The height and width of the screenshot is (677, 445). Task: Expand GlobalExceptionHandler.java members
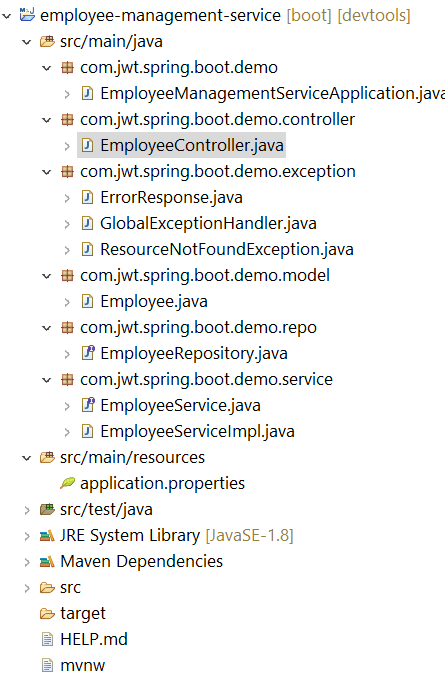coord(67,224)
